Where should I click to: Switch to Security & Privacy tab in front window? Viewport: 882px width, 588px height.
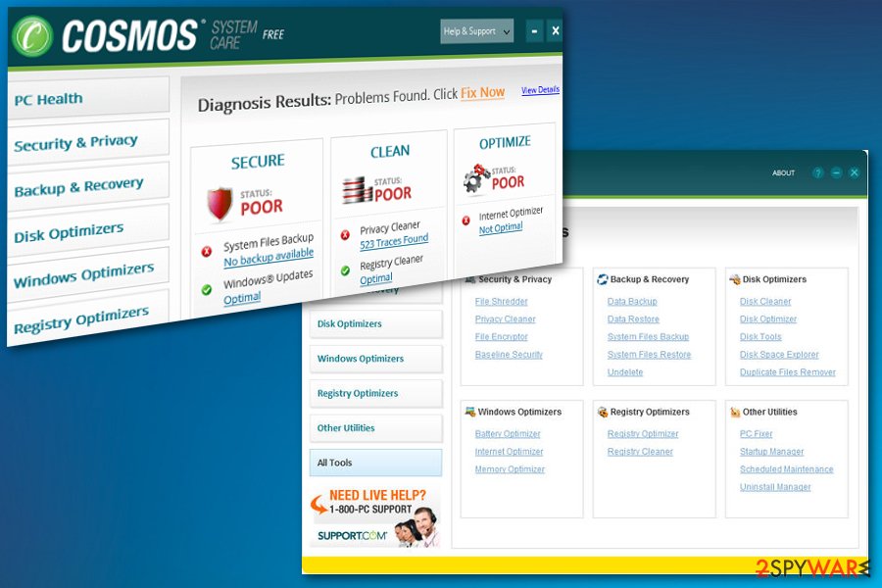pos(88,142)
